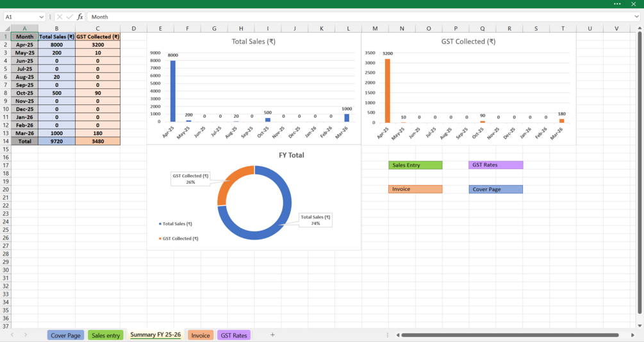
Task: Select row 14 header
Action: [x=5, y=142]
